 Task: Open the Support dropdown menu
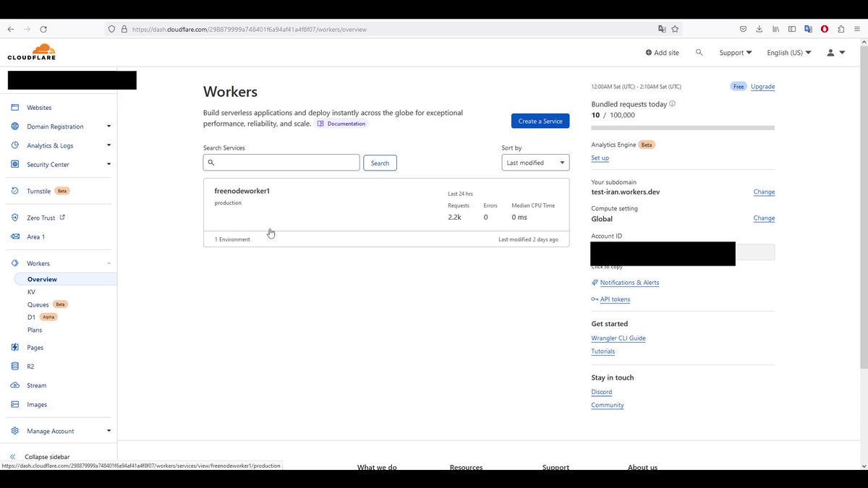coord(736,53)
